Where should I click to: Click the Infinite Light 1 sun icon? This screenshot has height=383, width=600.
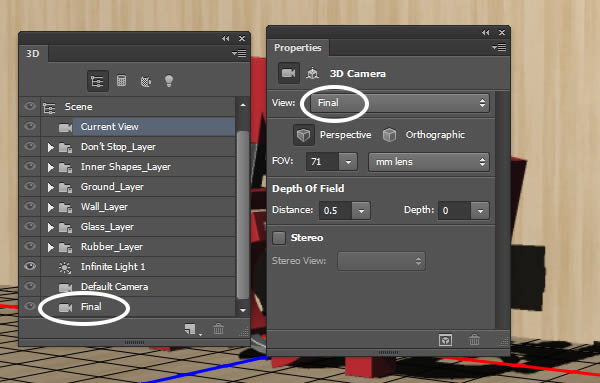[65, 267]
